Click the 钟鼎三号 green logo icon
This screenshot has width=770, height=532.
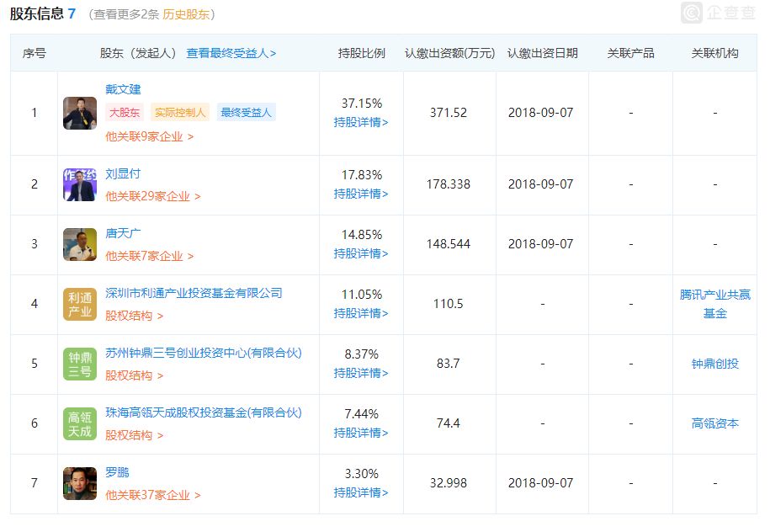tap(80, 364)
